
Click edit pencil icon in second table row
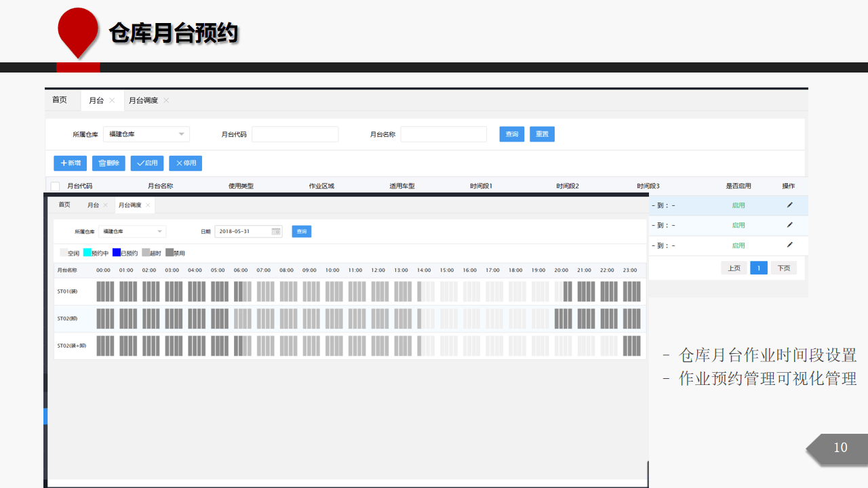point(789,224)
